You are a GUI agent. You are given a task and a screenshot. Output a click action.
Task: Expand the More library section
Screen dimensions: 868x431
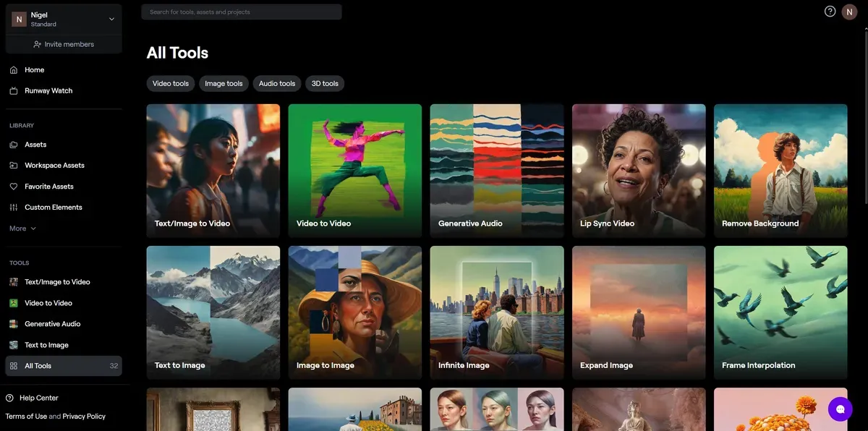point(22,229)
